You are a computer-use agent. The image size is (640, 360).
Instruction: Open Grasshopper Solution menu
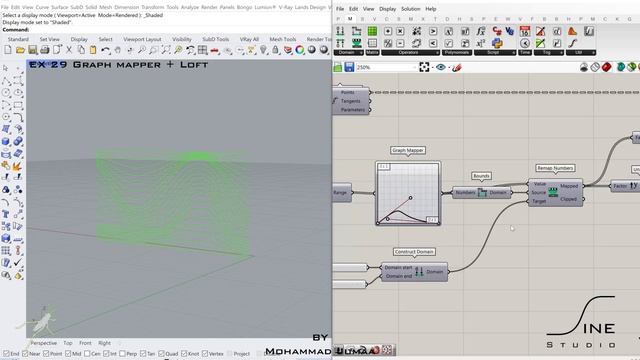click(x=410, y=9)
